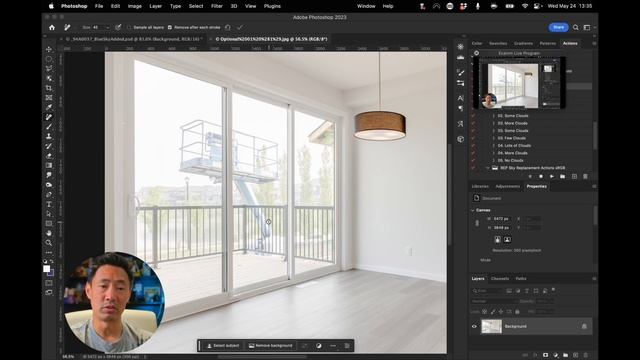The height and width of the screenshot is (360, 640).
Task: Click Select subject in contextual bar
Action: [x=223, y=346]
